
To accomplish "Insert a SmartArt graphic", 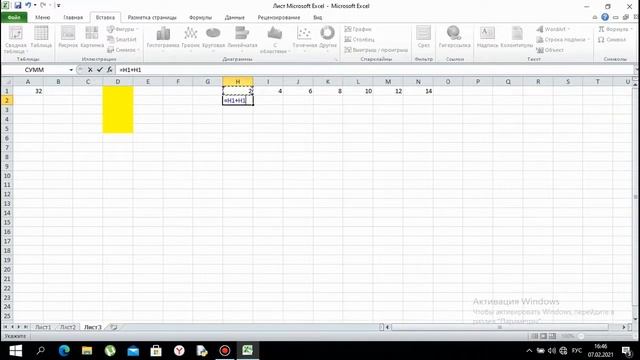I will (x=122, y=39).
